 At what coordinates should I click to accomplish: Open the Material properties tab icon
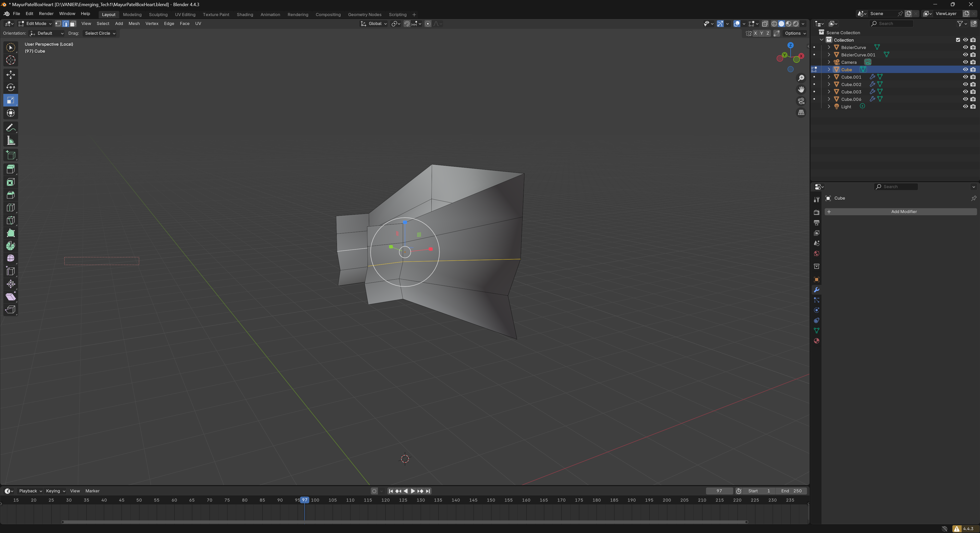click(x=816, y=341)
